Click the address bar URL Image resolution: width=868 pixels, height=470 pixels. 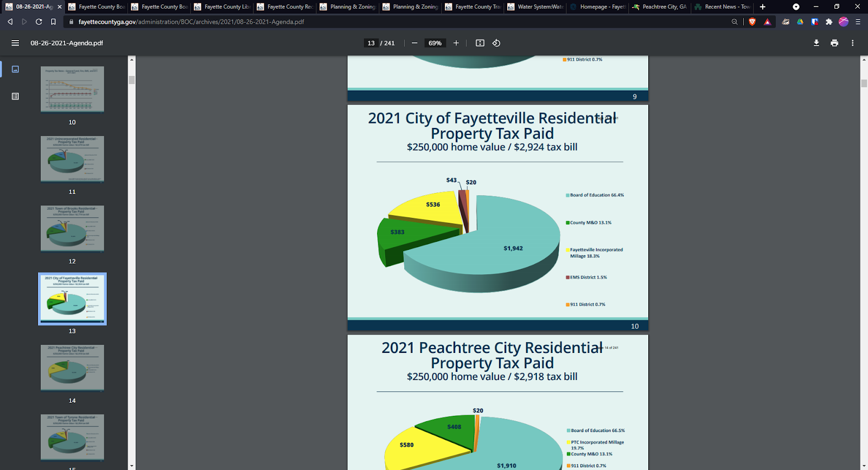click(x=191, y=22)
